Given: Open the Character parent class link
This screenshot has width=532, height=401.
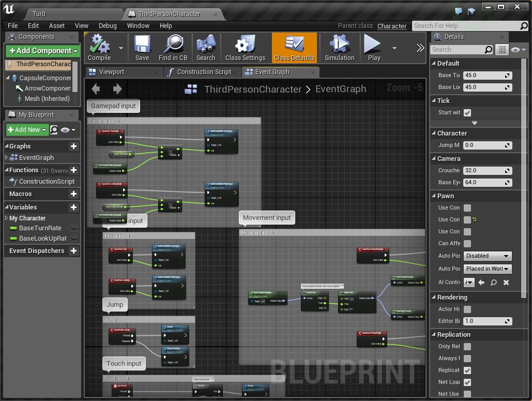Looking at the screenshot, I should pyautogui.click(x=392, y=26).
